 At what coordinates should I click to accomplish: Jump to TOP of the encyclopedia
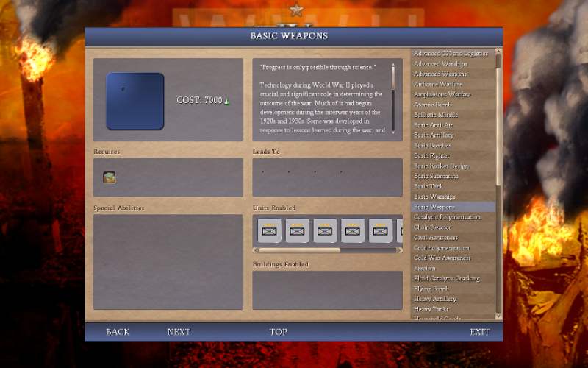[x=278, y=332]
